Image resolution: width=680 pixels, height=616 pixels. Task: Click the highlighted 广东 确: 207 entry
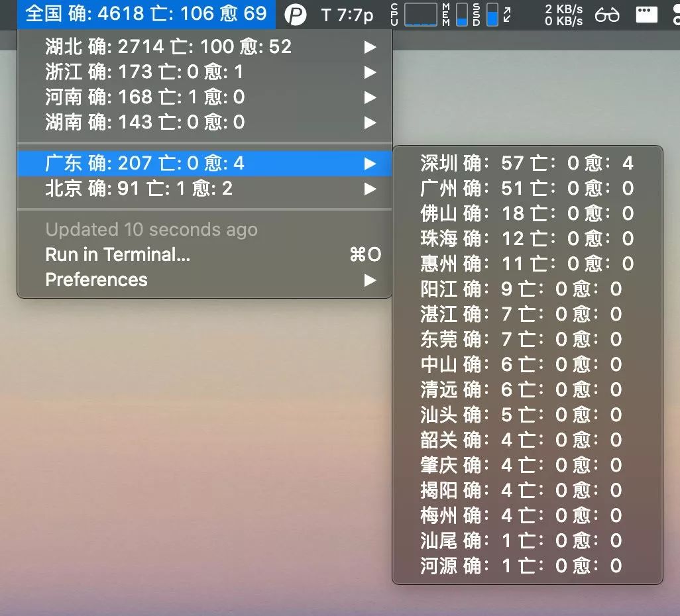click(x=205, y=164)
